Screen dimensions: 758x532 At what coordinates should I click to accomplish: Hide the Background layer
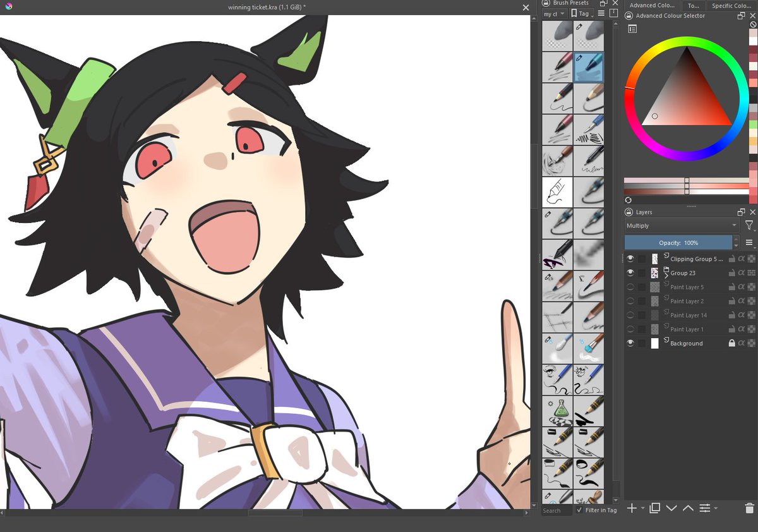tap(630, 343)
